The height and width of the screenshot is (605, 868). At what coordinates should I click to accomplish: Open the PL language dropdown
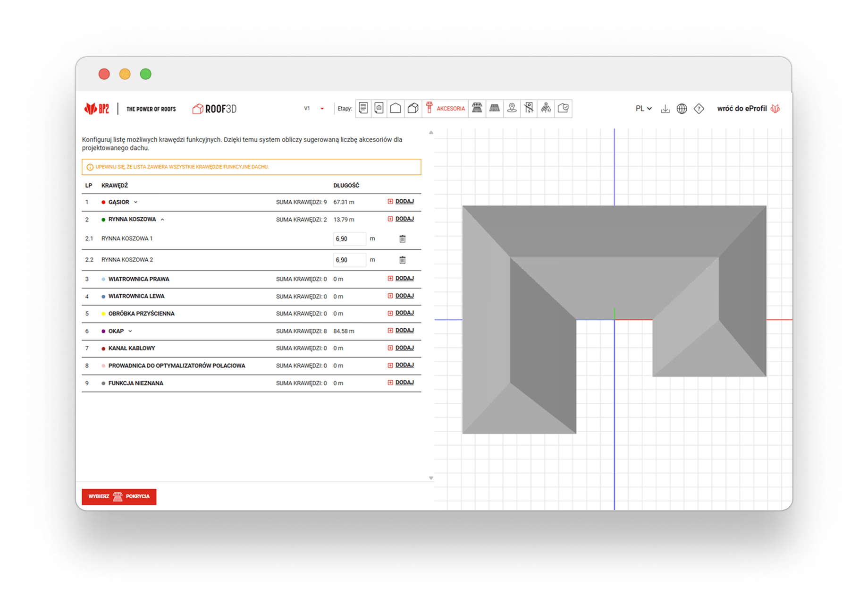pos(643,109)
